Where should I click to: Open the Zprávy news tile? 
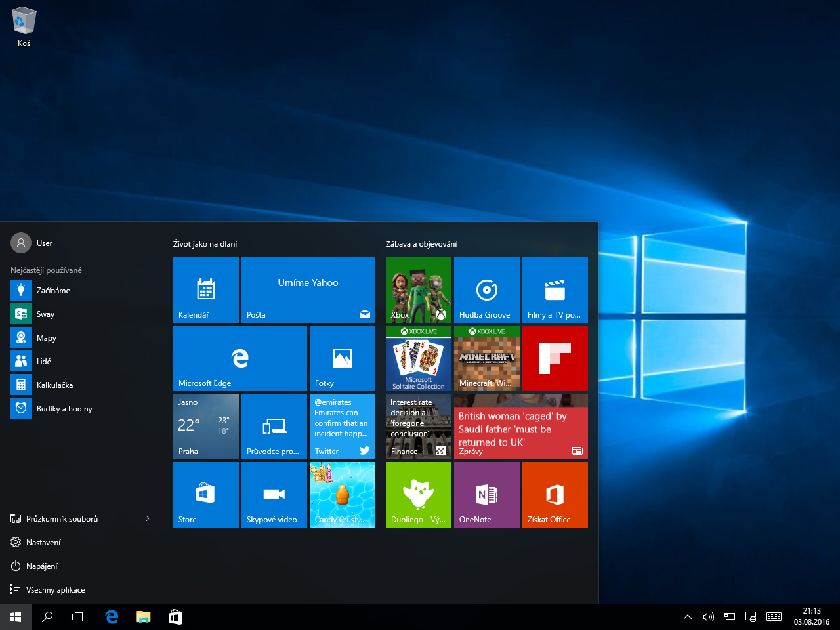pyautogui.click(x=521, y=427)
